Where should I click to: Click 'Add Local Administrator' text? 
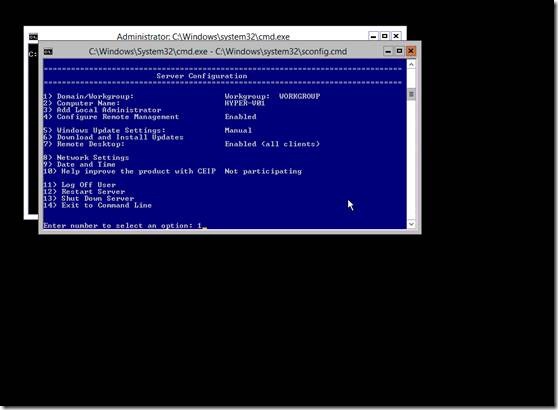click(x=109, y=110)
